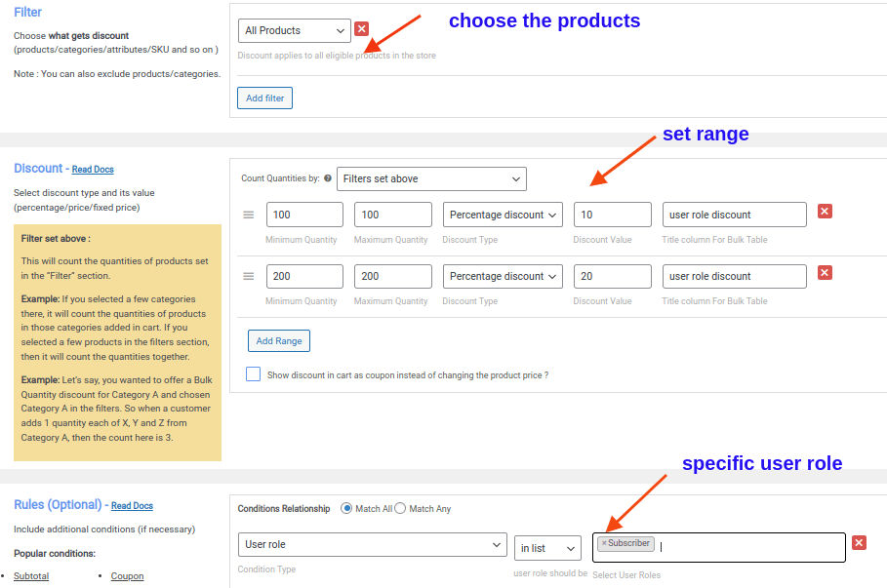Image resolution: width=887 pixels, height=588 pixels.
Task: Open the 'in list' operator dropdown
Action: 547,547
